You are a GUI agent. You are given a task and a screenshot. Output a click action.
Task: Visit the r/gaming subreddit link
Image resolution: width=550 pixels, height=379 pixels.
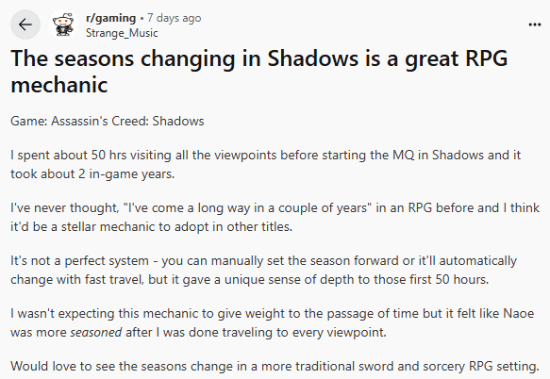pos(110,18)
